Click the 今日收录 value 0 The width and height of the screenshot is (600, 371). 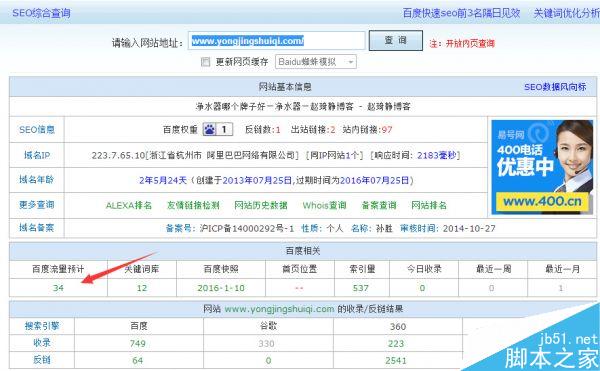pos(422,288)
